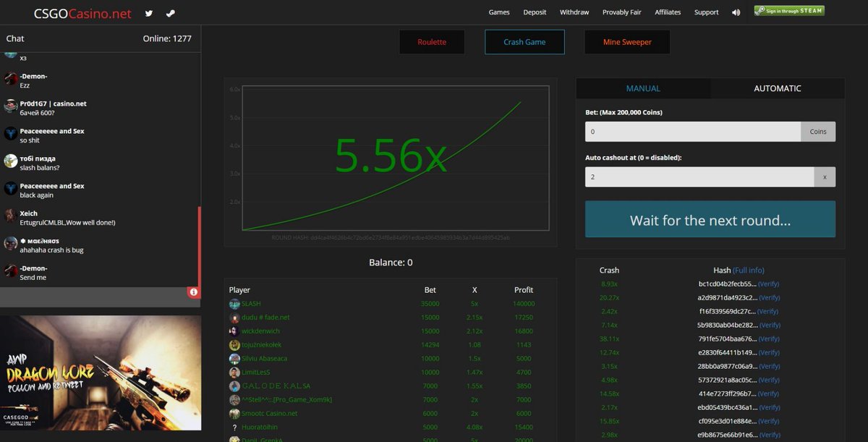
Task: Open Hash Full info link
Action: click(749, 270)
